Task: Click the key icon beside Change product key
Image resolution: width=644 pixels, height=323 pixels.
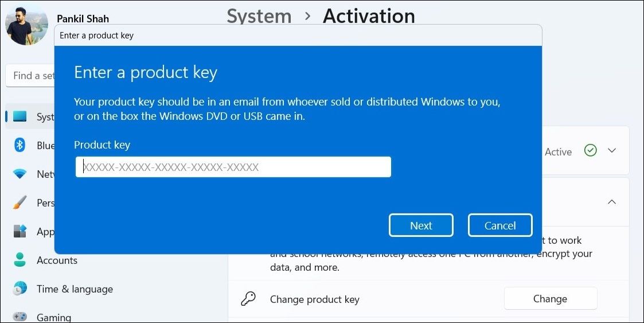Action: tap(248, 299)
